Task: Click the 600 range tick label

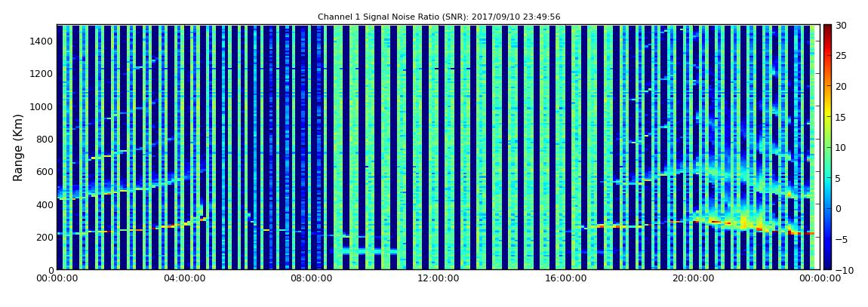Action: coord(45,171)
